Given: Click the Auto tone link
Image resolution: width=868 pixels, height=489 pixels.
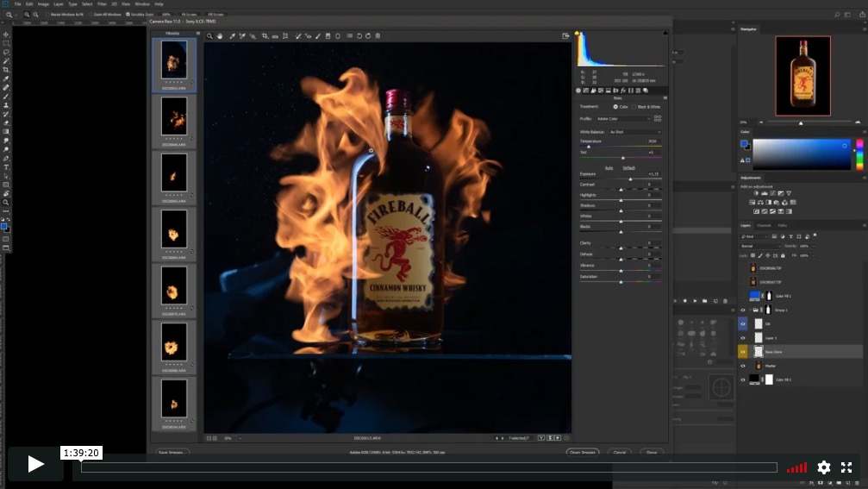Looking at the screenshot, I should [609, 167].
